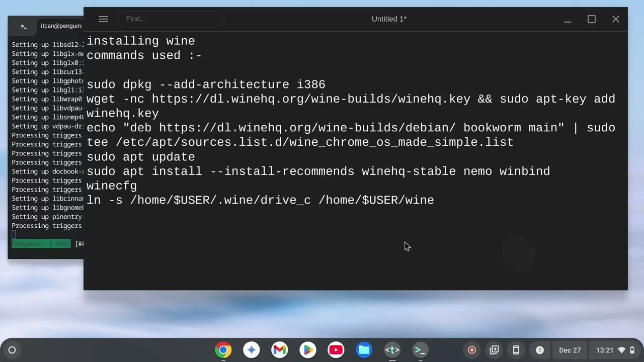The image size is (644, 362).
Task: Click the 'commands used :-' line
Action: point(144,55)
